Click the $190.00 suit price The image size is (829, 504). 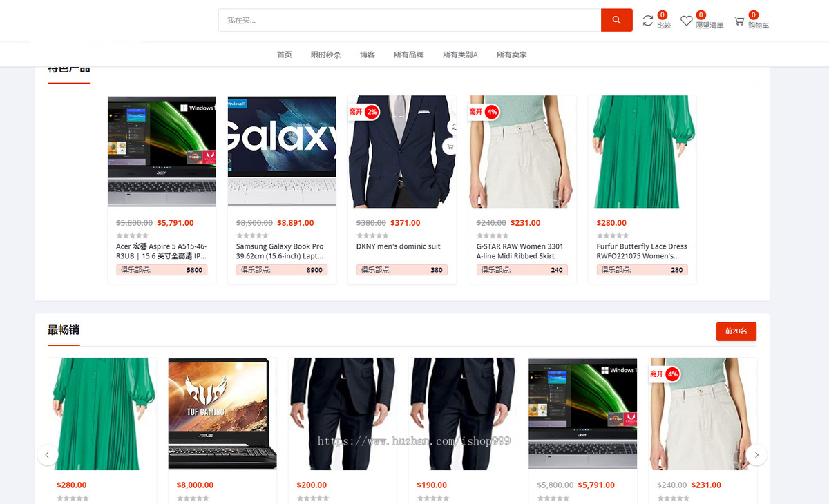432,485
